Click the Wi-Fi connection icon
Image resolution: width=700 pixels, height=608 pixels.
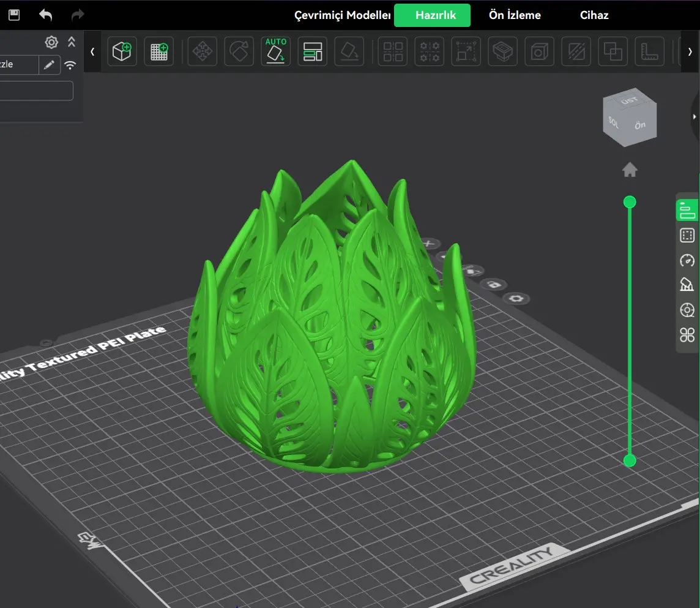70,66
